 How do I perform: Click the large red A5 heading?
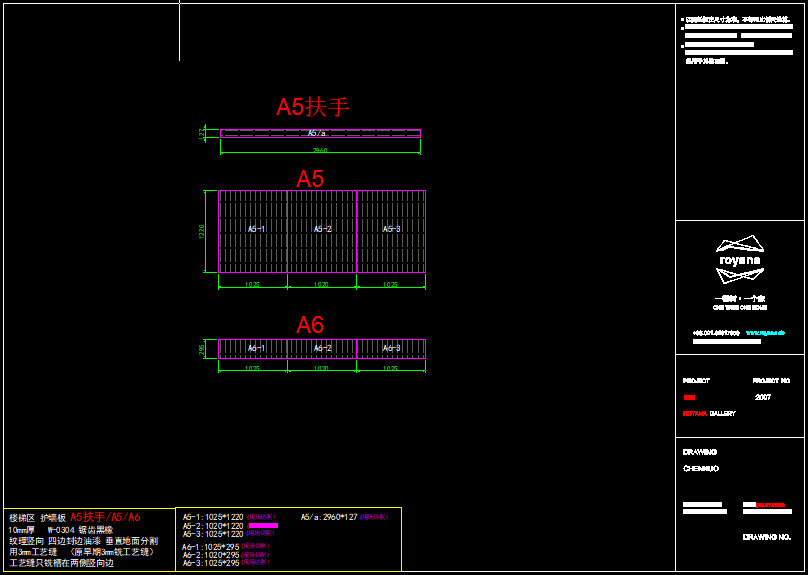(310, 179)
